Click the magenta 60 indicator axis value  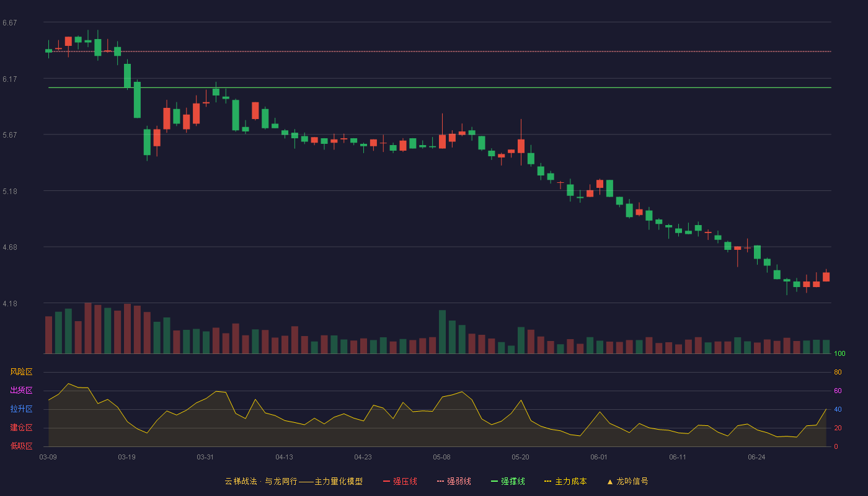838,391
